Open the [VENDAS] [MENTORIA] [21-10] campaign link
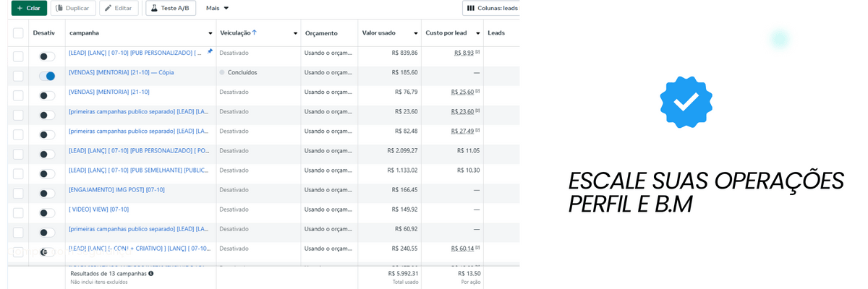Viewport: 868px width, 289px height. pyautogui.click(x=109, y=92)
